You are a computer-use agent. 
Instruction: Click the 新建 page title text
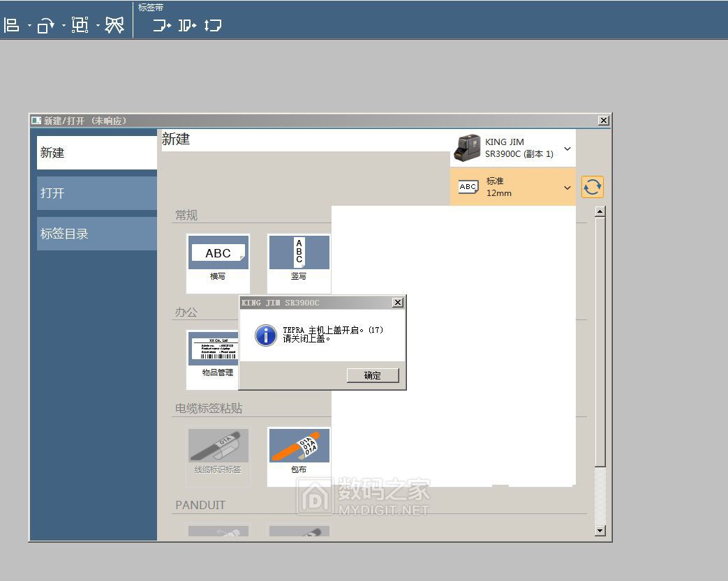click(176, 139)
